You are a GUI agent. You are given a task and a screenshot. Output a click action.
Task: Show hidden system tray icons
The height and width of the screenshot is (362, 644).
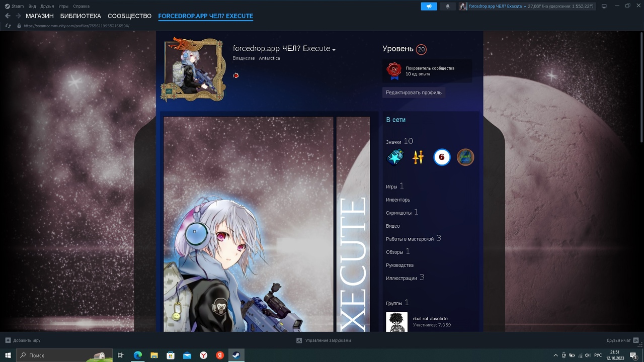pyautogui.click(x=555, y=355)
